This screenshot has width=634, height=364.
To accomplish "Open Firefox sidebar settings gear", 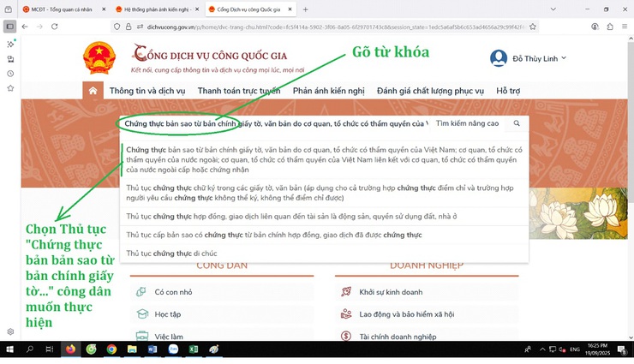I will point(10,331).
